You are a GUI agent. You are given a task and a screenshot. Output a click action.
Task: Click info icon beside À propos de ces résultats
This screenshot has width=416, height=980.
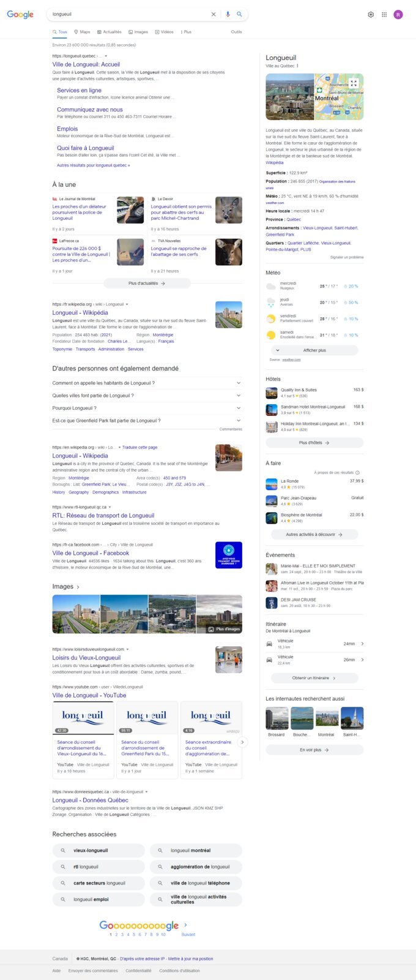pos(357,472)
